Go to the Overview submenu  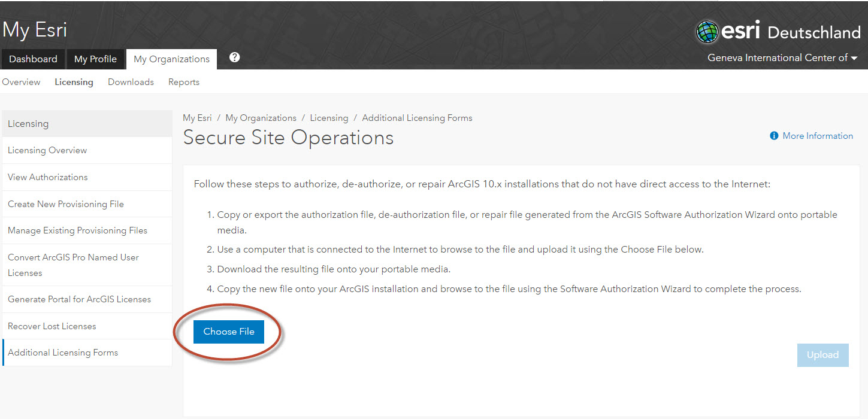(x=21, y=82)
